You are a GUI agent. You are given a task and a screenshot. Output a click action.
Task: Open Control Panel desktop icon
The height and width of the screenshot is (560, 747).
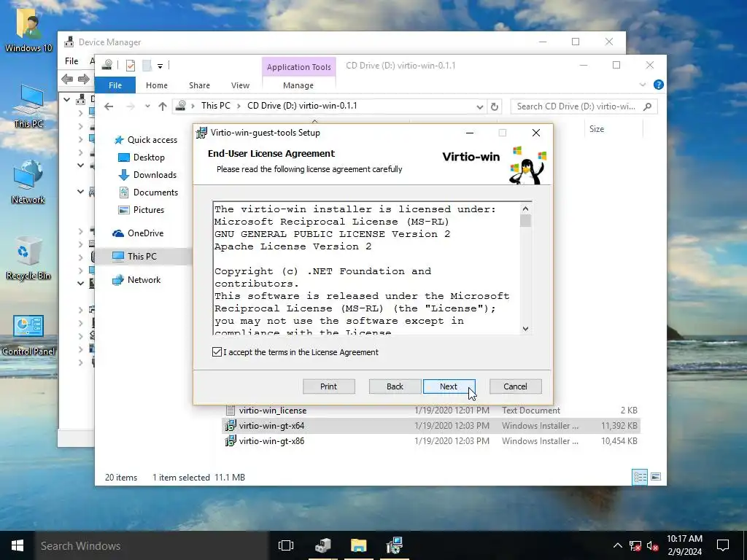click(x=28, y=335)
